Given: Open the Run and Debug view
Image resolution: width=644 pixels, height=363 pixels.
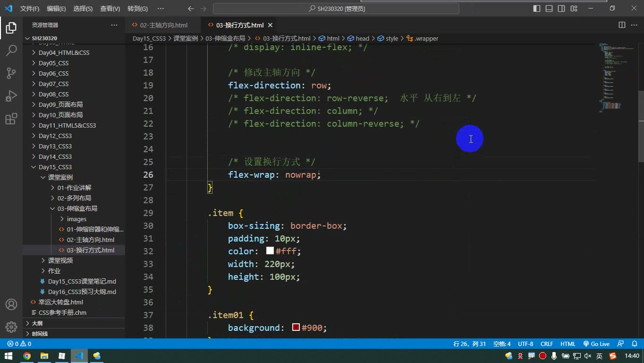Looking at the screenshot, I should (11, 96).
